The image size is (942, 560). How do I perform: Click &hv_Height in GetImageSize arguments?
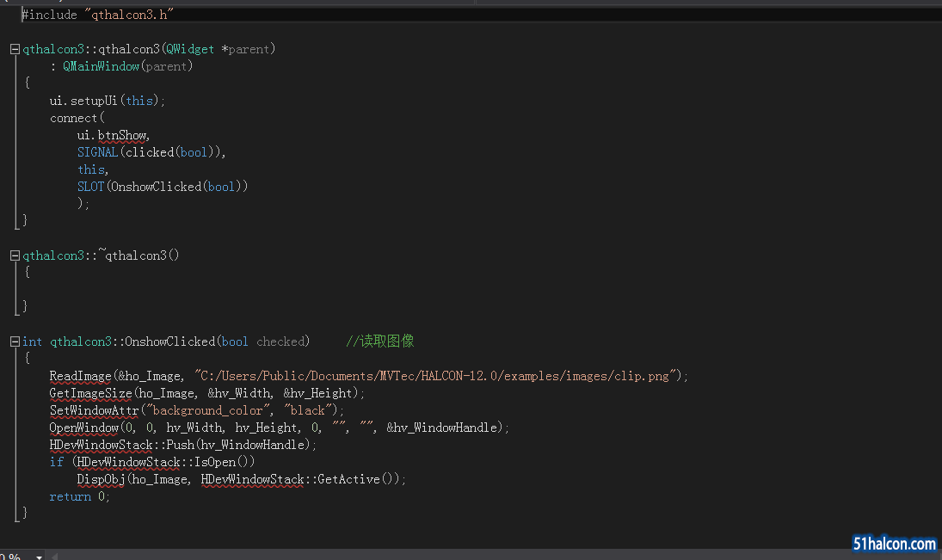[x=317, y=394]
